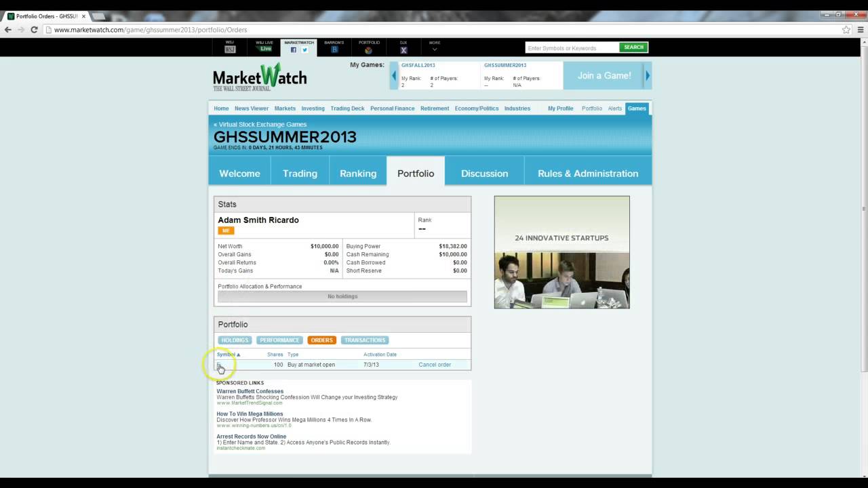Open the WSJ Live icon
The image size is (868, 488).
click(265, 49)
